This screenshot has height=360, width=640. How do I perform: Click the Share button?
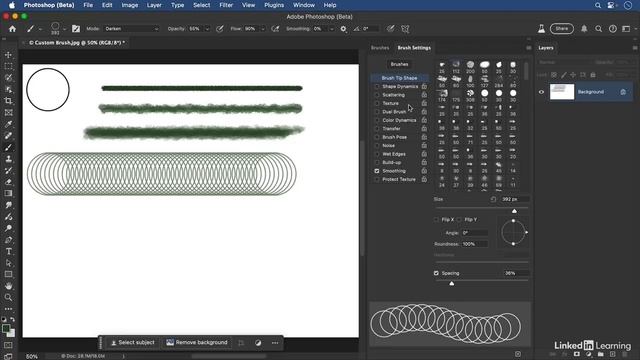[x=562, y=29]
